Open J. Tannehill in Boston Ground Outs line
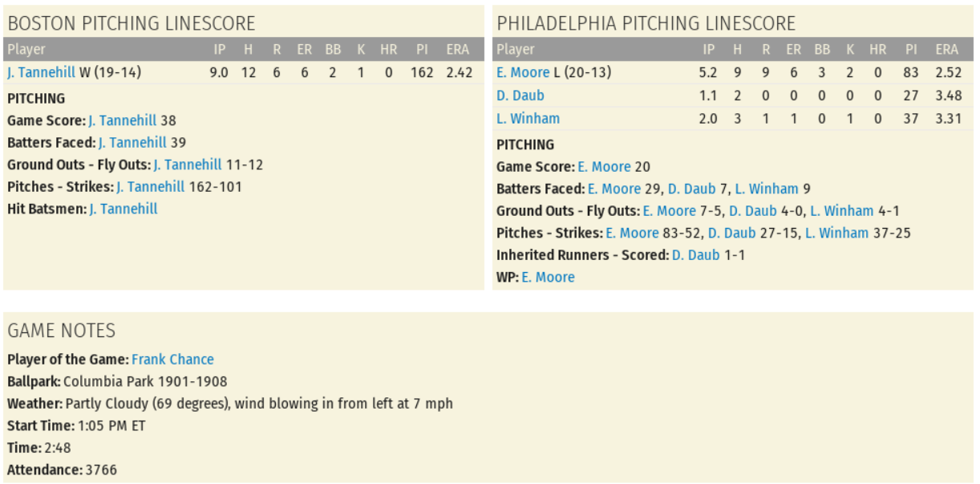 click(x=187, y=165)
